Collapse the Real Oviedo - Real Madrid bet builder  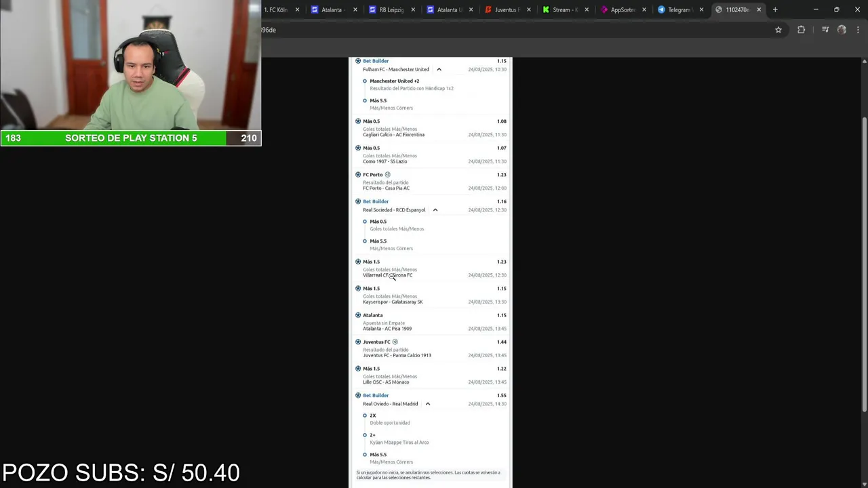[x=427, y=404]
